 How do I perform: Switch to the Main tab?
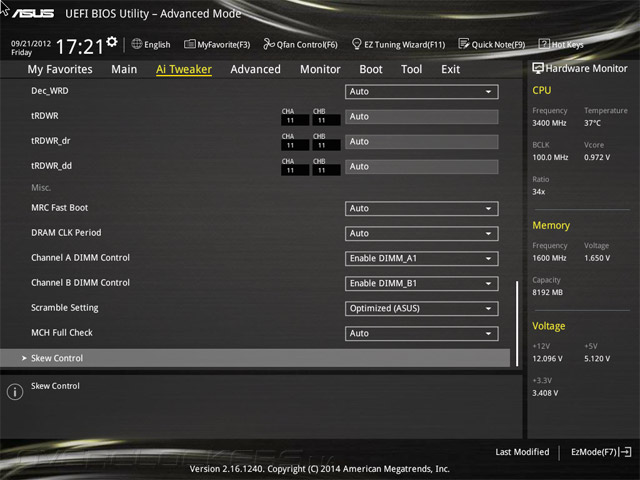point(124,69)
